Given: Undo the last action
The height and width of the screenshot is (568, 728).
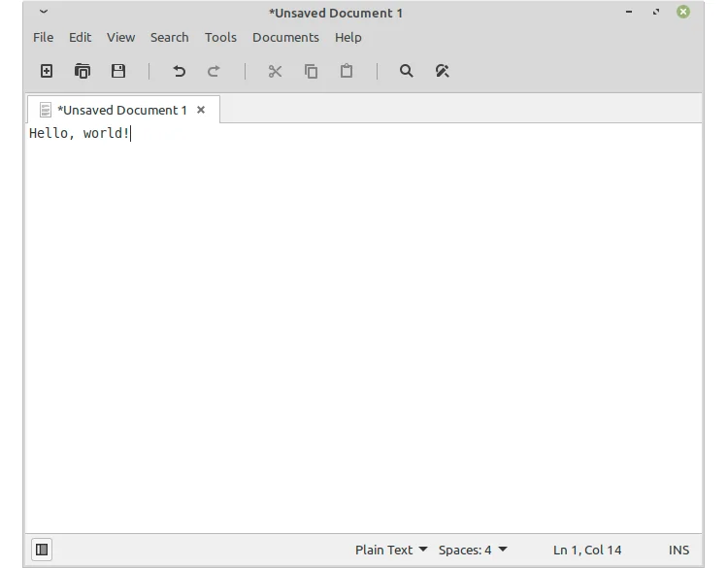Looking at the screenshot, I should pos(179,71).
